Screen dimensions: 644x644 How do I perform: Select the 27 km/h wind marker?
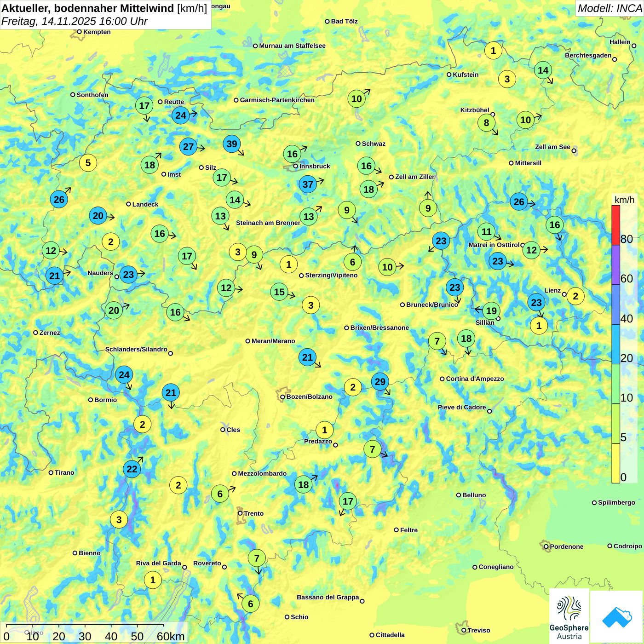tap(188, 147)
